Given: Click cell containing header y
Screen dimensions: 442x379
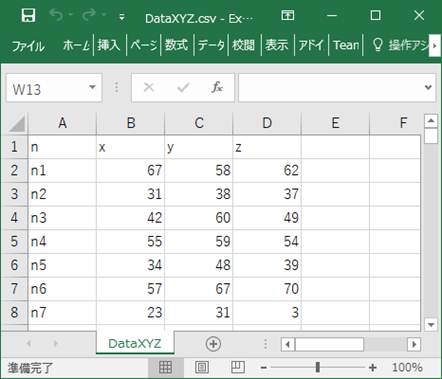Looking at the screenshot, I should (x=199, y=147).
